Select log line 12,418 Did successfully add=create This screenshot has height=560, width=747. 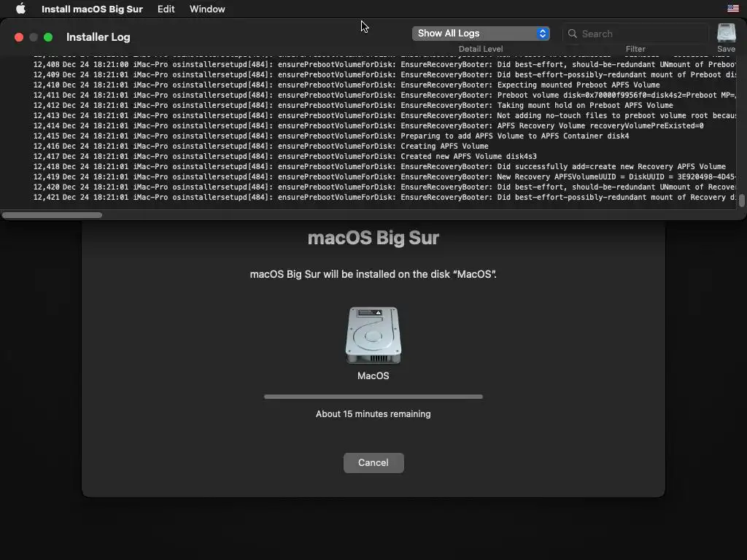click(x=379, y=167)
